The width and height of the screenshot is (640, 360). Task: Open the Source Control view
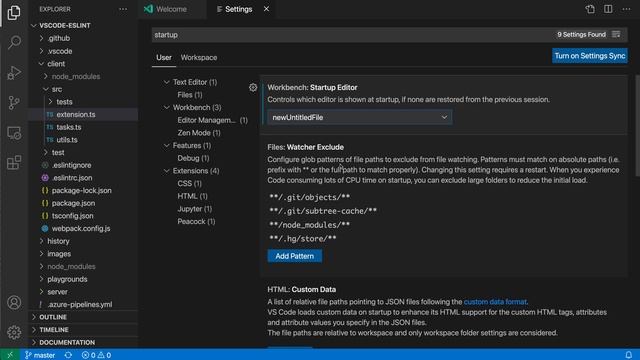[14, 103]
